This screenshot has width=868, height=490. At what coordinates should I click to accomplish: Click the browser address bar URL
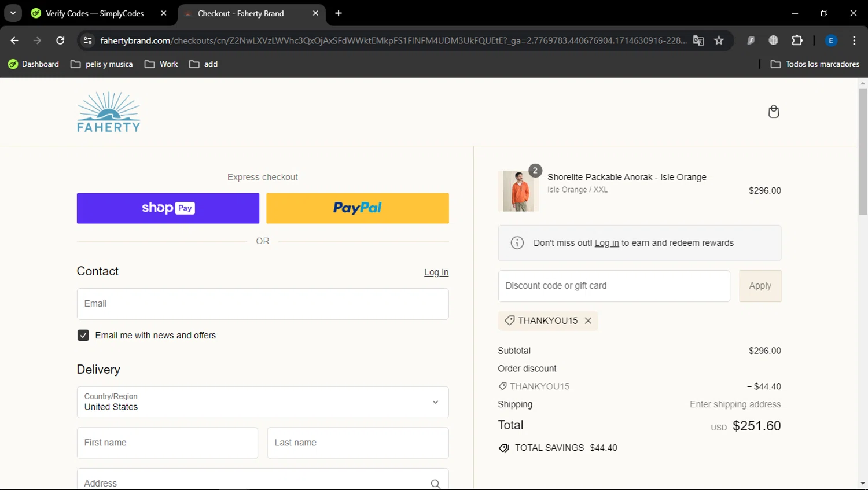pos(393,40)
